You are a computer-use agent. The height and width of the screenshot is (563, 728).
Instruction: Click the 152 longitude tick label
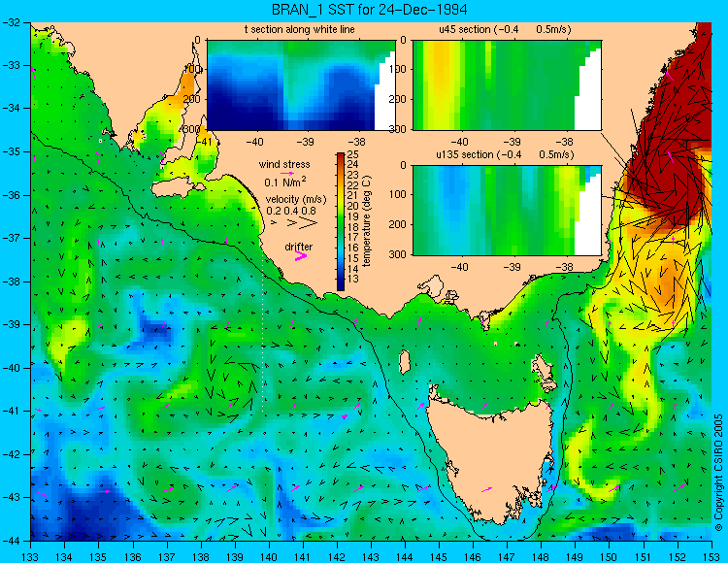[x=678, y=556]
